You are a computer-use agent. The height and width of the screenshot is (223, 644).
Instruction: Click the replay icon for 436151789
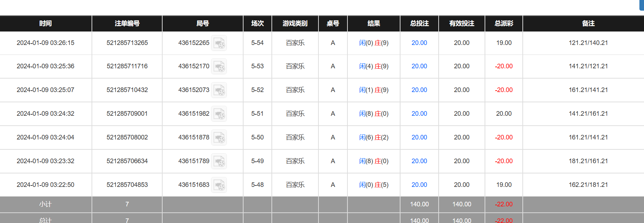tap(219, 161)
